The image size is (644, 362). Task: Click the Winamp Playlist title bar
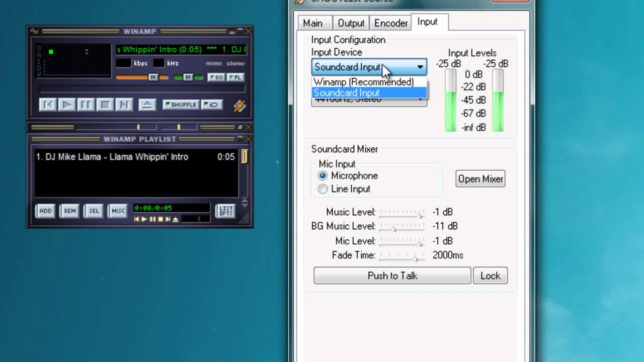coord(140,139)
